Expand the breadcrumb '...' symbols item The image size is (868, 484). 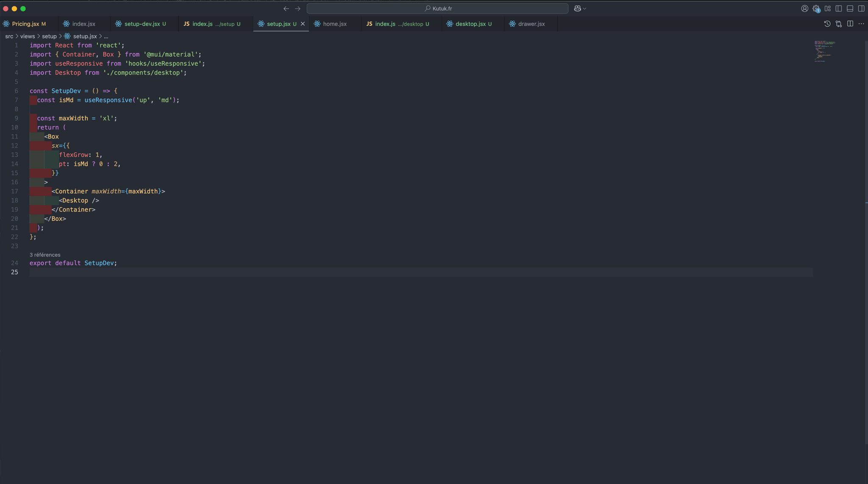(106, 36)
